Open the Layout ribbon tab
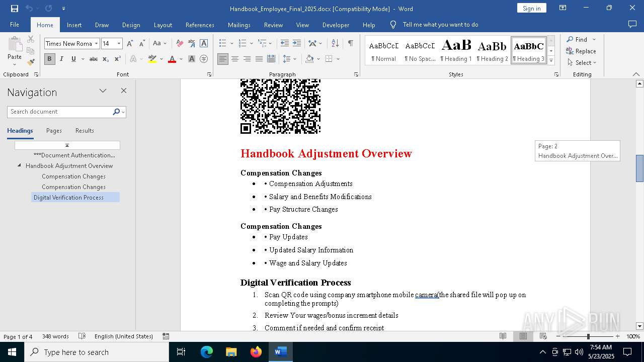644x362 pixels. click(163, 25)
